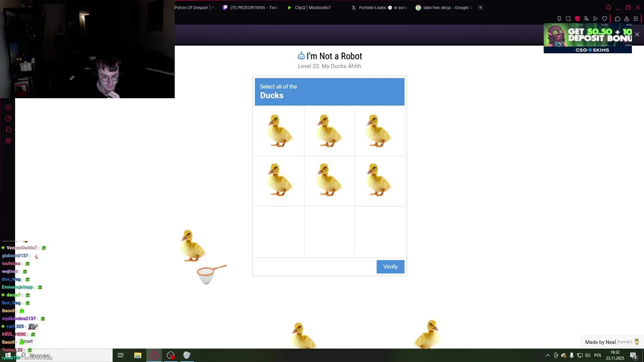Viewport: 644px width, 362px height.
Task: Select the duck in the middle-right tile
Action: tap(379, 179)
